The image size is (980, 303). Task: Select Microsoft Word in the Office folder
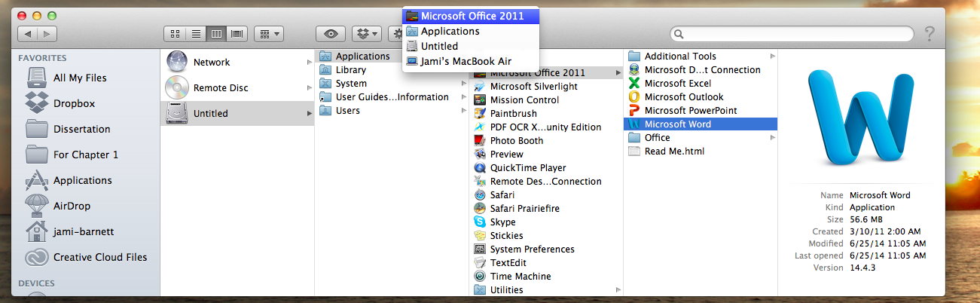[x=701, y=124]
